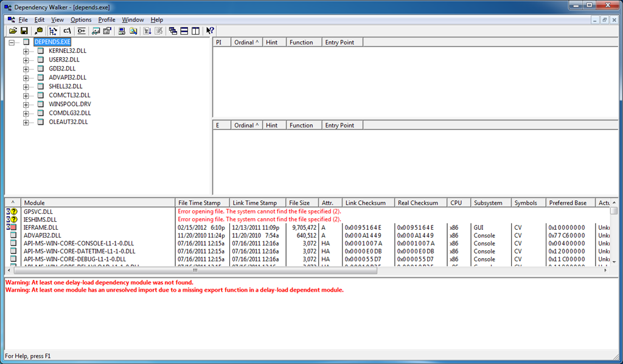Expand the KERNEL32.DLL tree node
Screen dimensions: 623x364
[26, 51]
